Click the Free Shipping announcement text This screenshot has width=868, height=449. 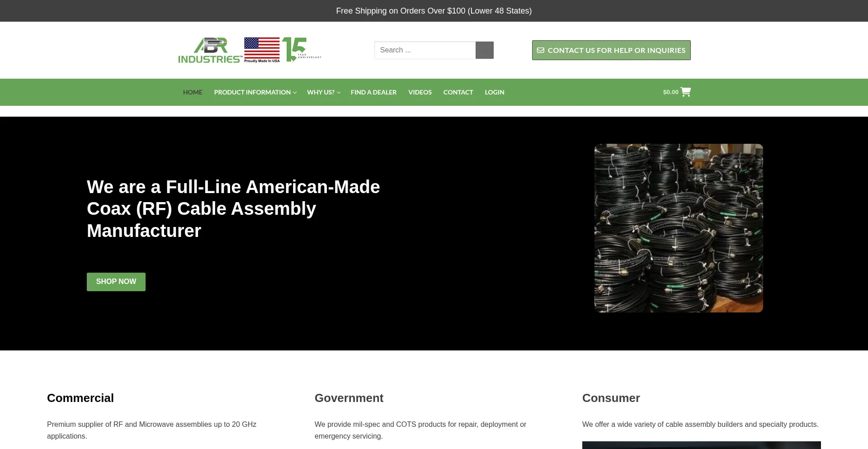434,11
